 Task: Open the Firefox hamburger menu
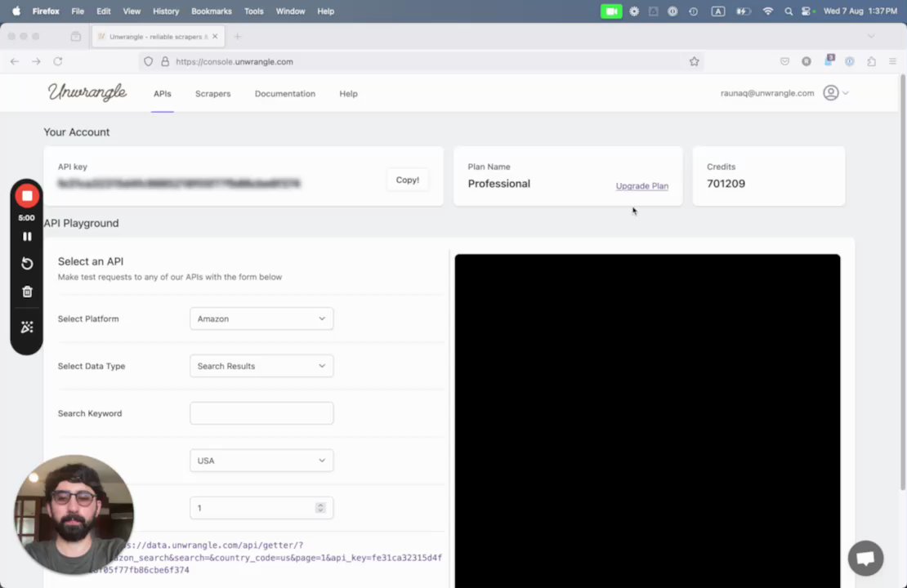point(892,61)
